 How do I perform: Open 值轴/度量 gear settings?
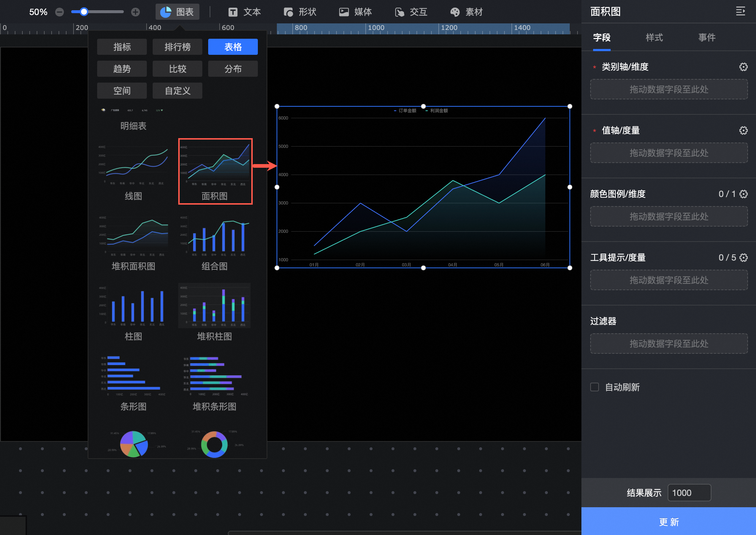(743, 130)
